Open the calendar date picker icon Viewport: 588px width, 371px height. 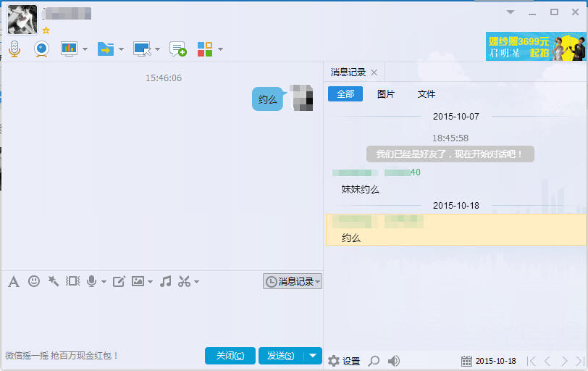click(466, 362)
